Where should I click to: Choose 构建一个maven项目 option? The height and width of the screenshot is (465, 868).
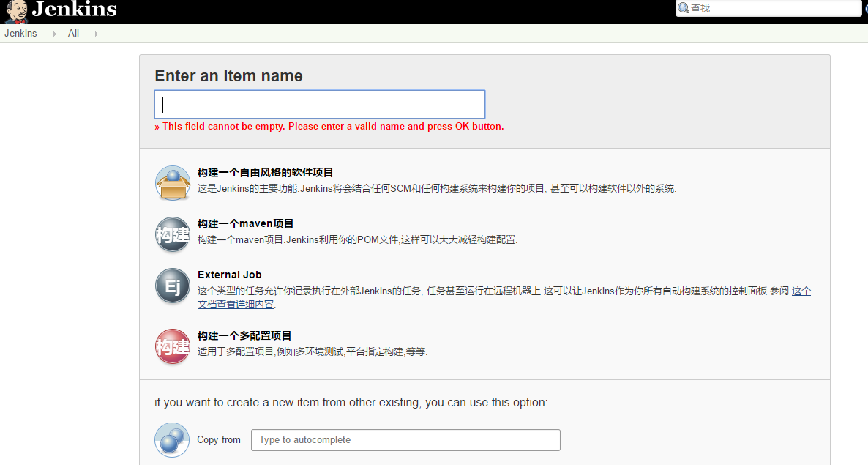(x=245, y=223)
